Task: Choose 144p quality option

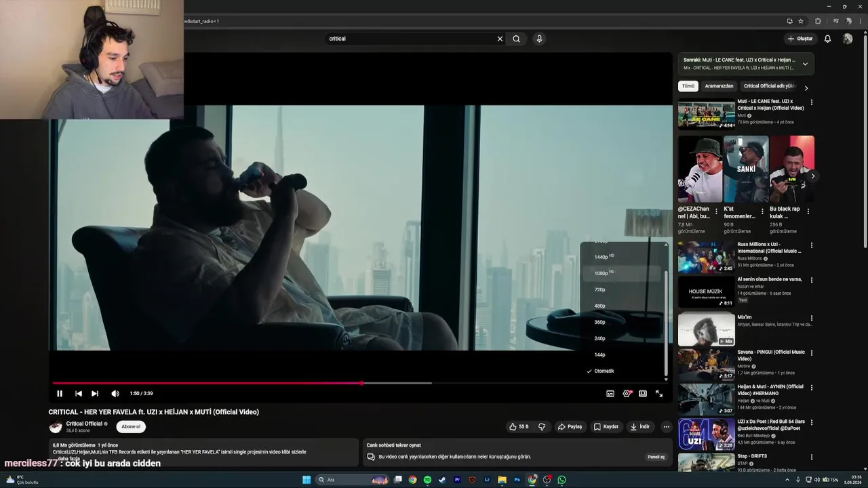Action: [622, 354]
